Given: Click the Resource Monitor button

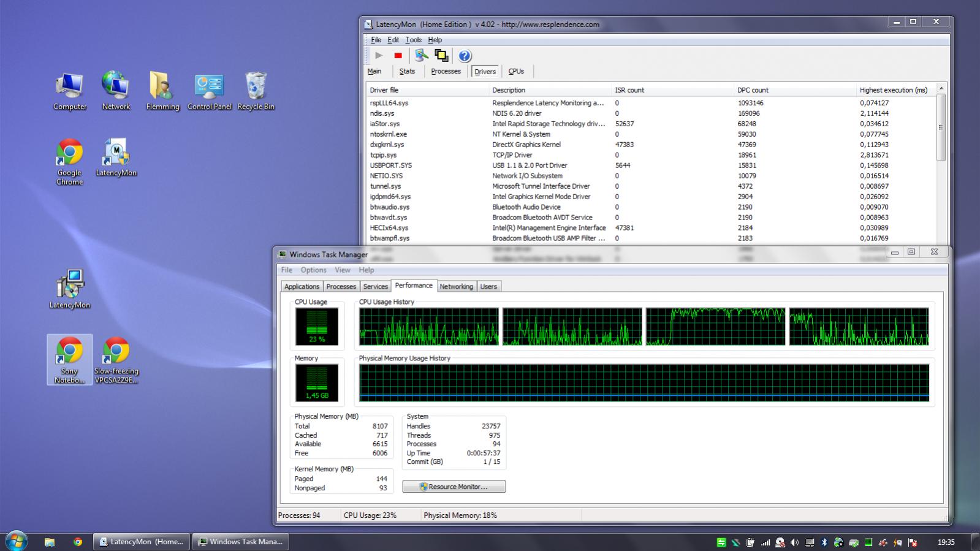Looking at the screenshot, I should pyautogui.click(x=454, y=486).
